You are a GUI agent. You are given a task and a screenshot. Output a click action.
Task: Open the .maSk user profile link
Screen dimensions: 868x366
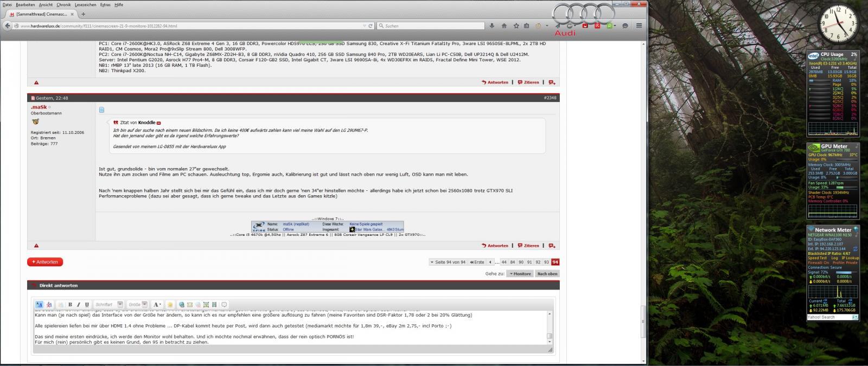pyautogui.click(x=39, y=107)
